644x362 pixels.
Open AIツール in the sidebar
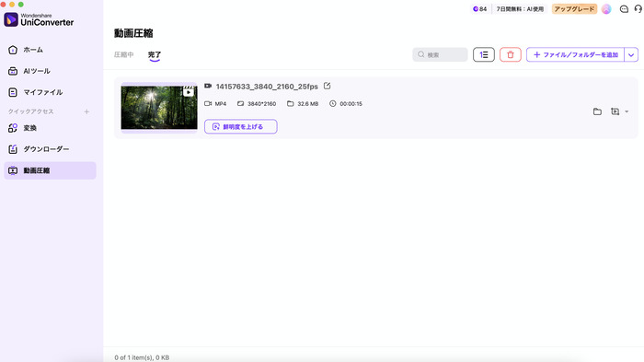tap(50, 71)
